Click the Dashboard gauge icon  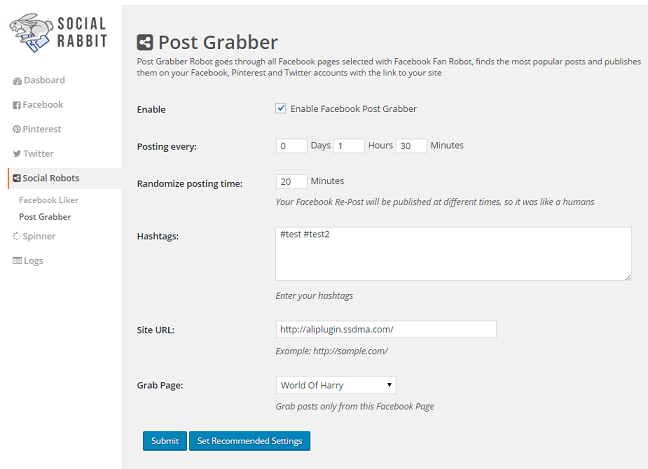(16, 80)
